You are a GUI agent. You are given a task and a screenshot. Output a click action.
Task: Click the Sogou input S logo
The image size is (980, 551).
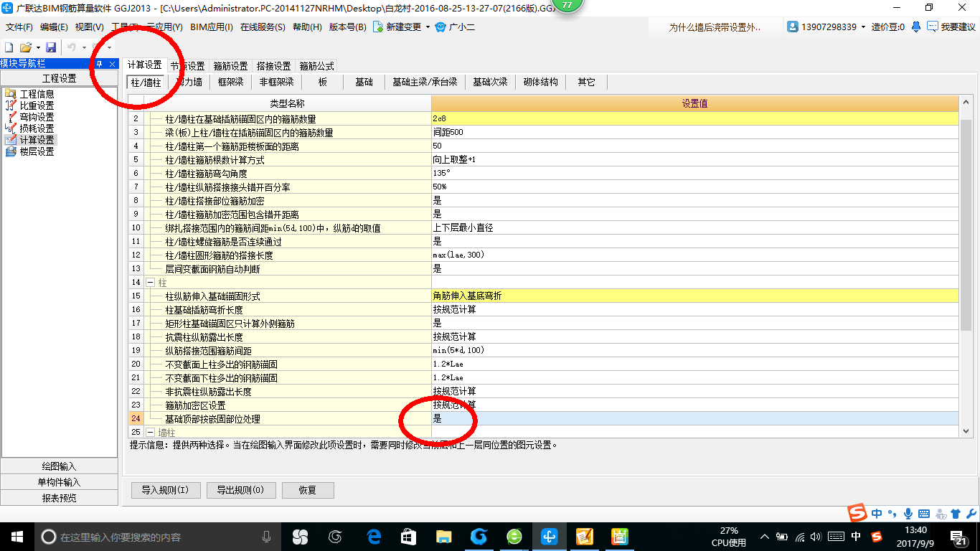tap(857, 514)
